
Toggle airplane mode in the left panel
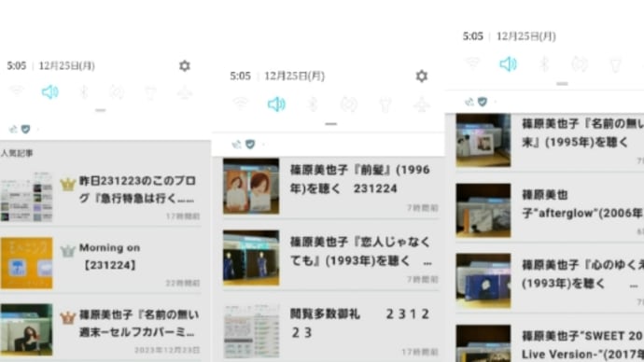(x=185, y=92)
